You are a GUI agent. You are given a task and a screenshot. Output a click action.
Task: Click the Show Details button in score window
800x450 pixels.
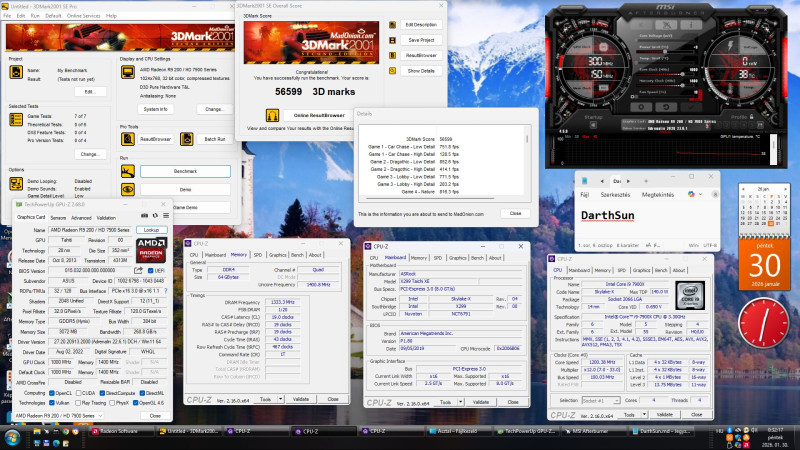[421, 71]
